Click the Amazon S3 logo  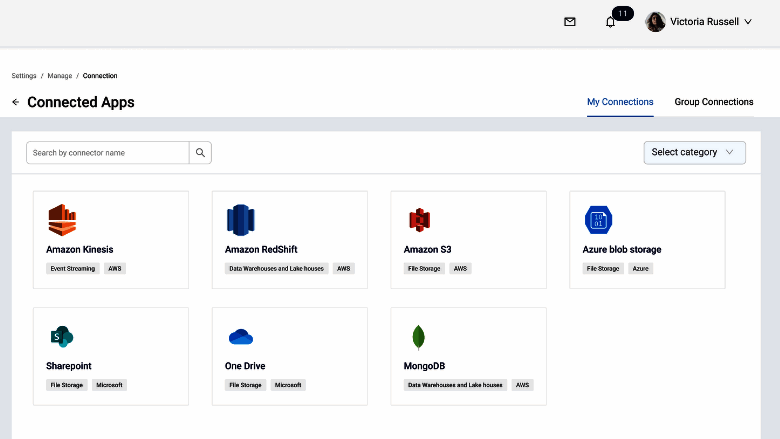click(x=419, y=220)
